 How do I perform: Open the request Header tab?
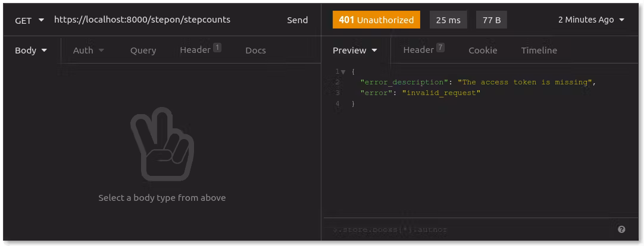tap(200, 50)
